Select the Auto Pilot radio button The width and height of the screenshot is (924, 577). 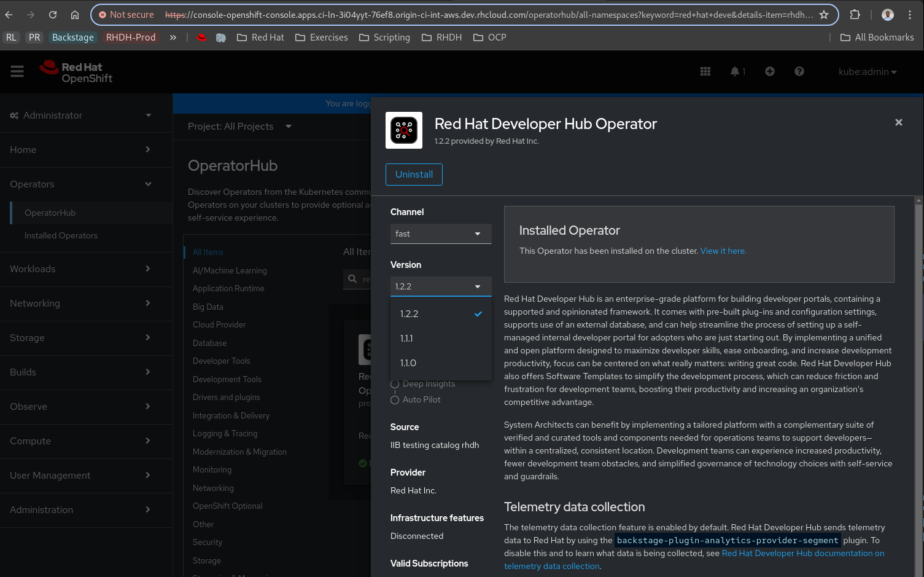coord(395,400)
